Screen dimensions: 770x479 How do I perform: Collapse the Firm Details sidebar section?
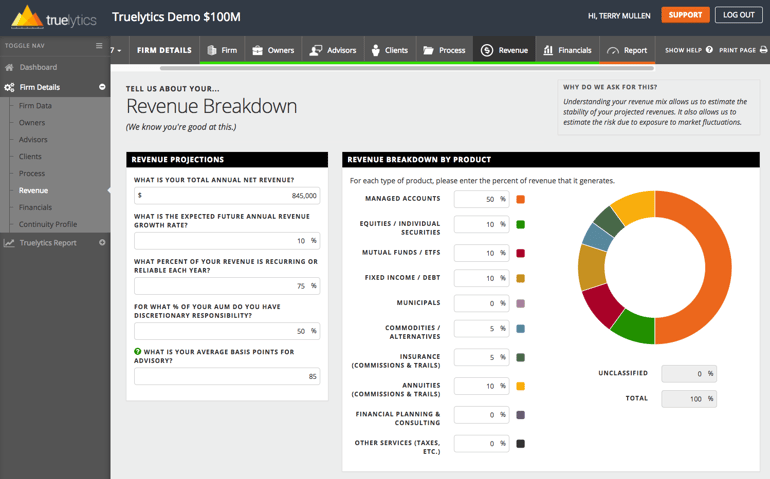(102, 87)
